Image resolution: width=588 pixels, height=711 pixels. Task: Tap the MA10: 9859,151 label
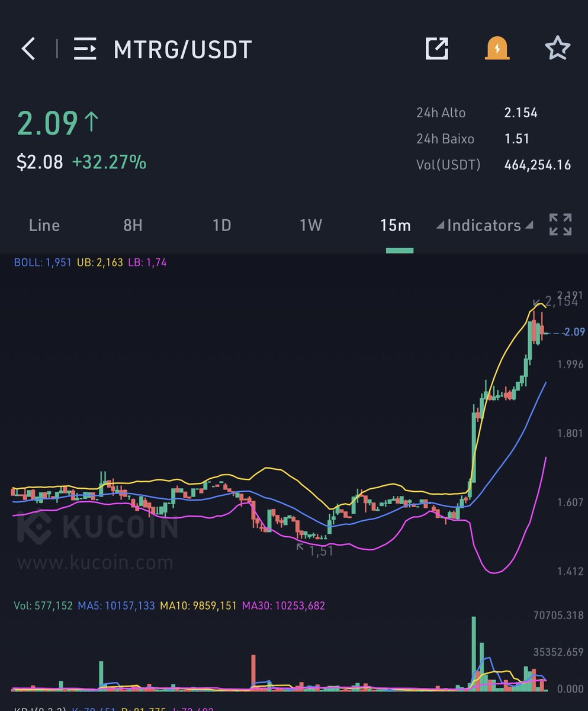(x=198, y=606)
